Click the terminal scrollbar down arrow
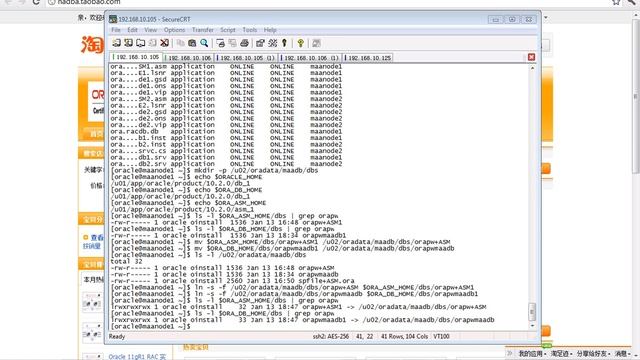This screenshot has width=640, height=360. point(532,326)
